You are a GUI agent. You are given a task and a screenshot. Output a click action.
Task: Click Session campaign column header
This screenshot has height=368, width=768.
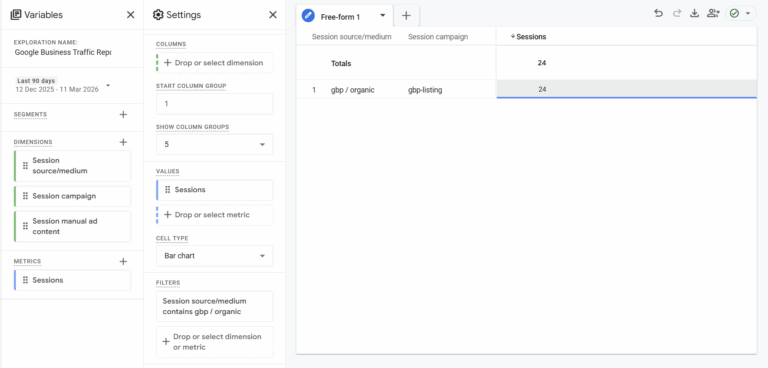[x=438, y=37]
